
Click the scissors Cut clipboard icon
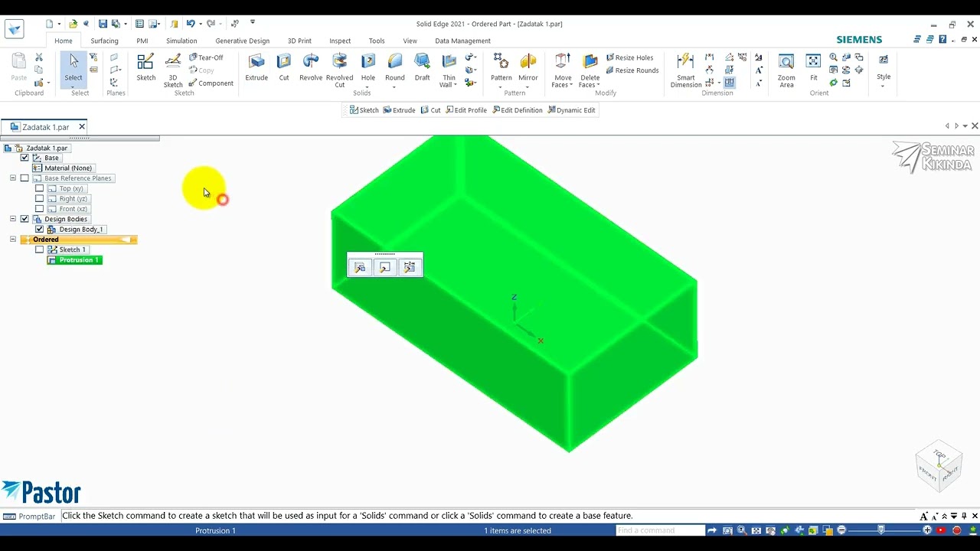tap(39, 57)
